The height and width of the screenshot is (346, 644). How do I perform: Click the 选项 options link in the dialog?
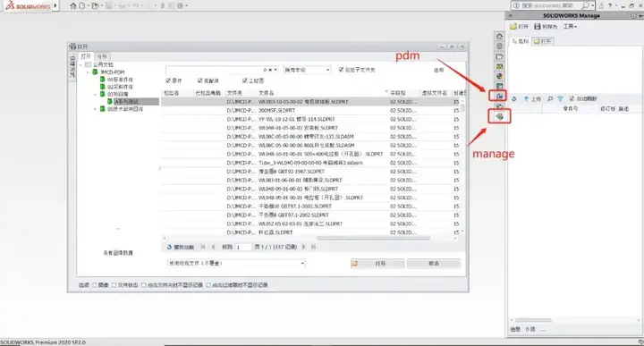[x=438, y=71]
